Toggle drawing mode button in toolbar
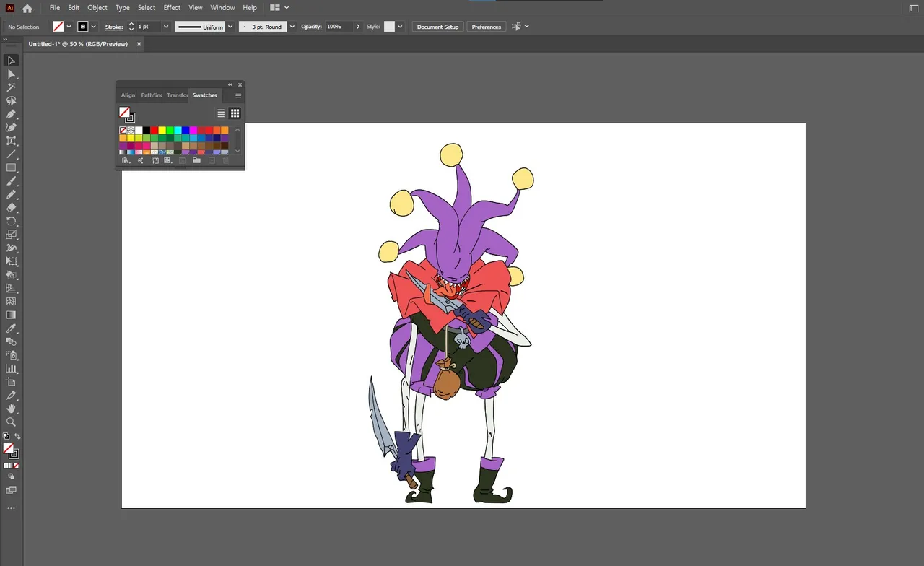924x566 pixels. pos(11,476)
